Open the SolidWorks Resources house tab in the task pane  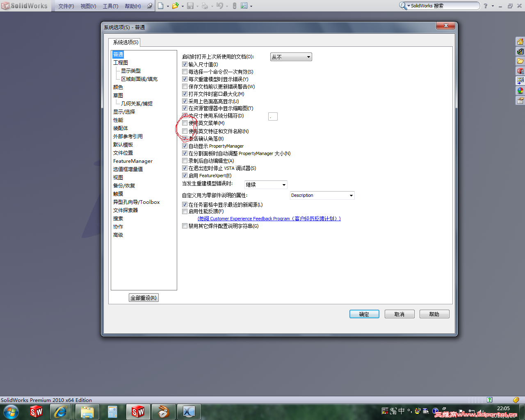coord(520,41)
